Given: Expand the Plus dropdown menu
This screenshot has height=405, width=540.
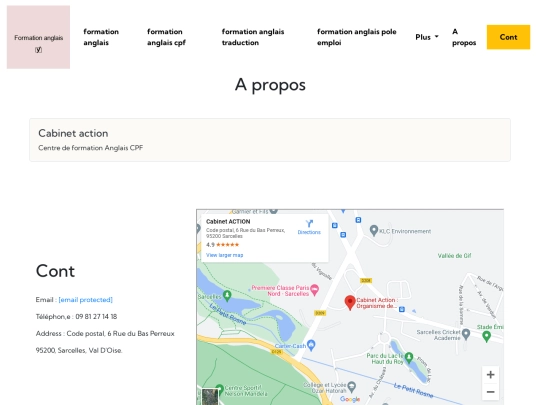Looking at the screenshot, I should coord(427,37).
